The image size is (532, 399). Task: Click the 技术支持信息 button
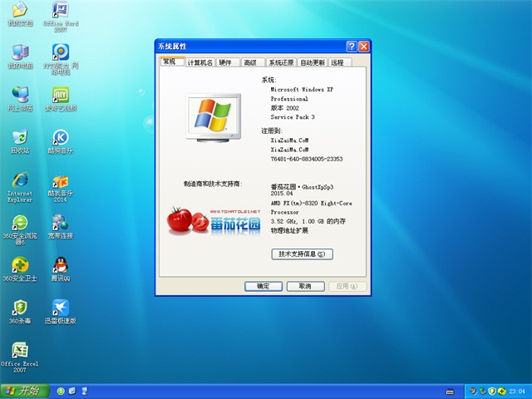coord(302,254)
